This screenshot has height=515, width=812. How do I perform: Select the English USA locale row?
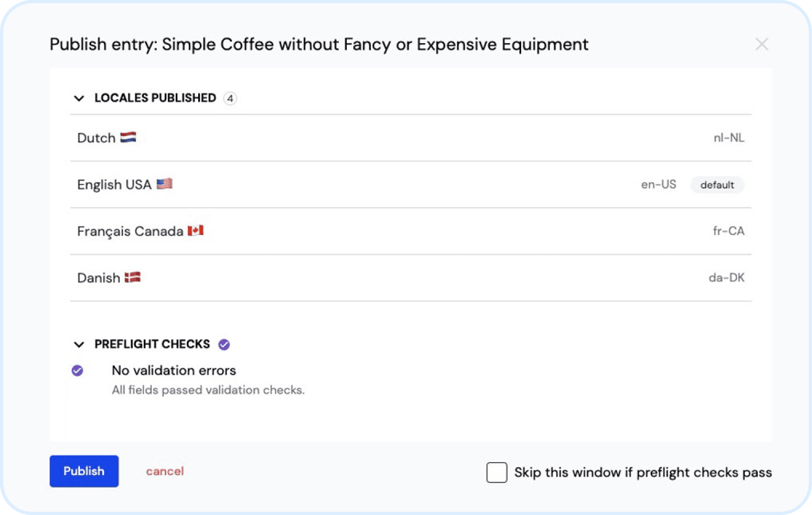[410, 184]
